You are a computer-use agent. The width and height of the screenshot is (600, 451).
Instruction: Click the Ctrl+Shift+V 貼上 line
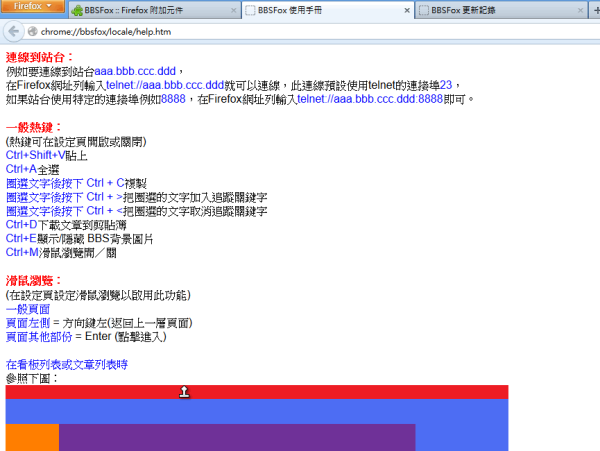[x=47, y=155]
